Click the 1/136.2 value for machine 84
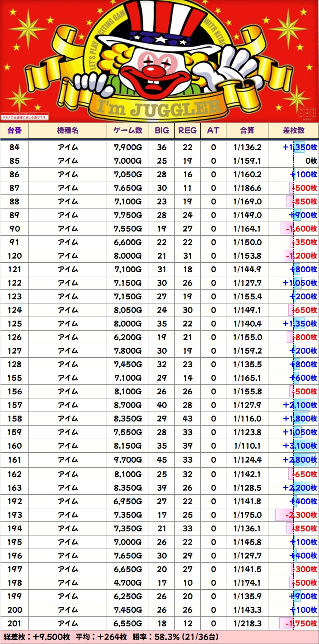 pos(247,147)
